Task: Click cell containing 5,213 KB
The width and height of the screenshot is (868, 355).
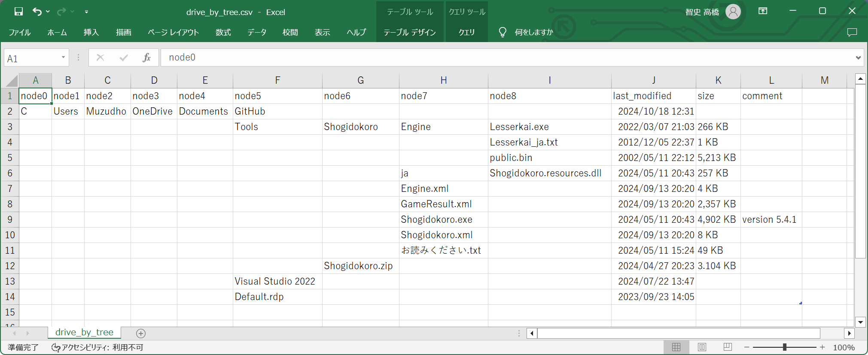Action: (718, 158)
